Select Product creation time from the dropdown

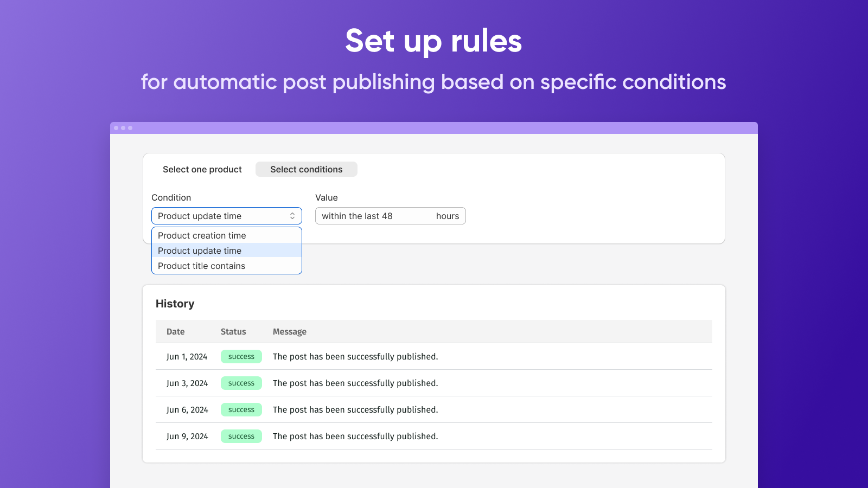(x=202, y=235)
